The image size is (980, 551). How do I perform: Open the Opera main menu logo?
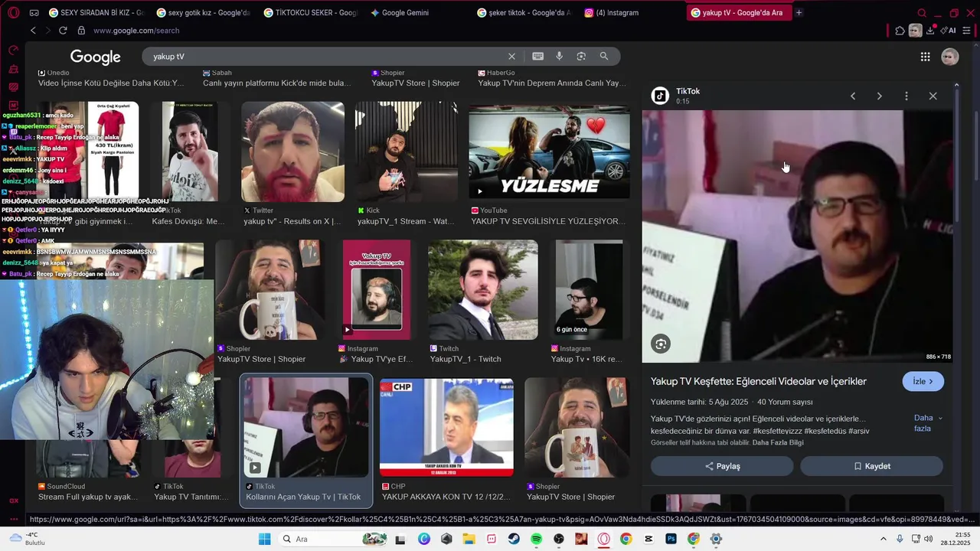pos(13,12)
